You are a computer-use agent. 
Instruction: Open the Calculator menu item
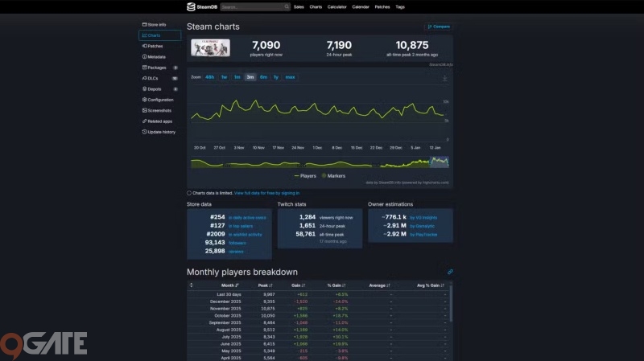coord(337,6)
